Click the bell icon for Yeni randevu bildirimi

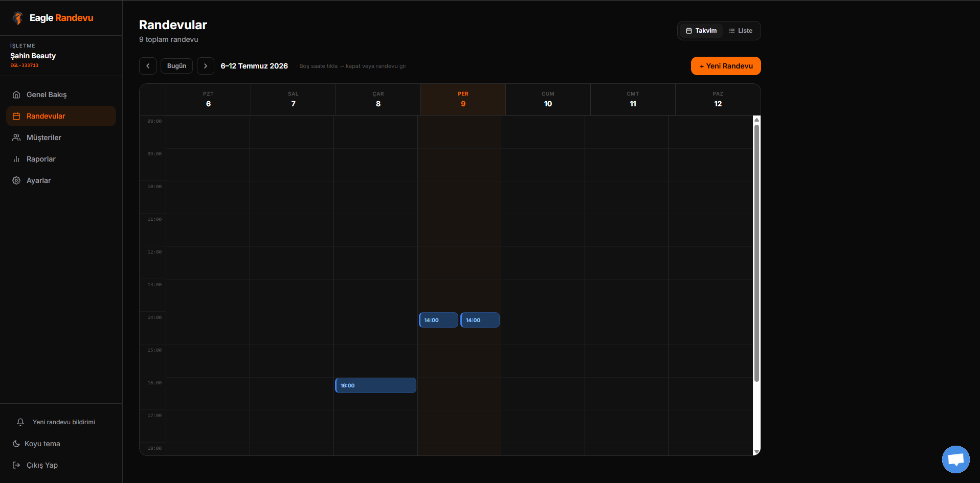click(20, 422)
